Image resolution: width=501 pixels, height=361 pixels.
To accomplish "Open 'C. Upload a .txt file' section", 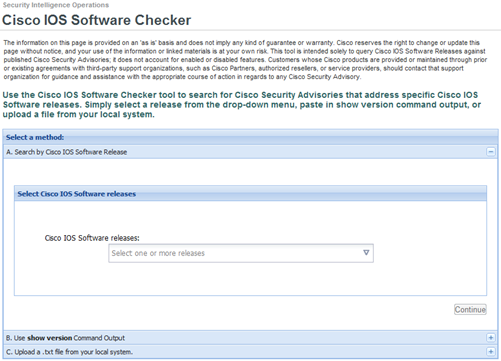I will 250,352.
